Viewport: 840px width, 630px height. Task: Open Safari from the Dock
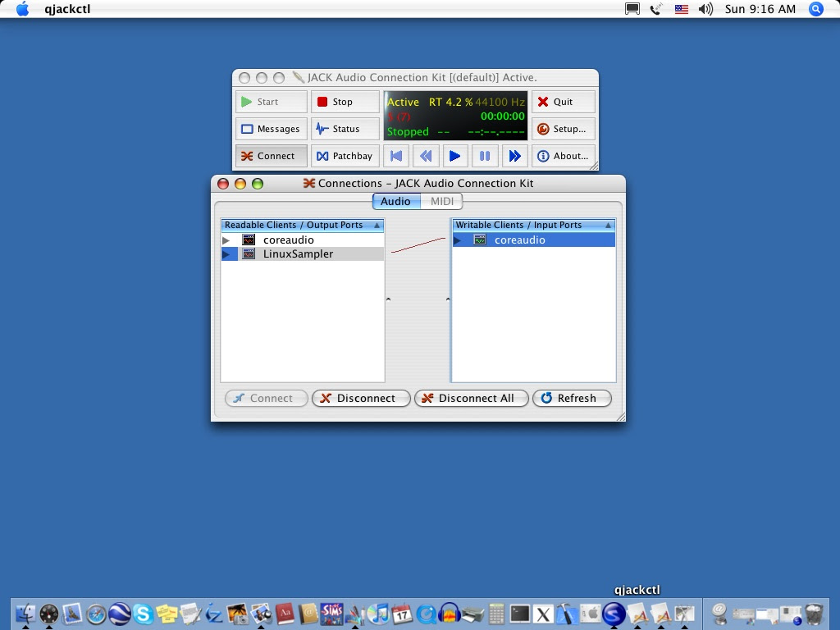[96, 614]
